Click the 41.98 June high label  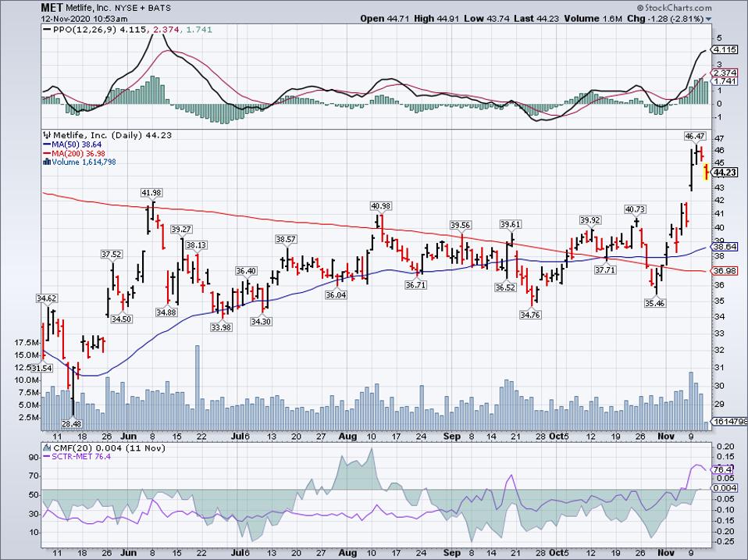click(151, 193)
